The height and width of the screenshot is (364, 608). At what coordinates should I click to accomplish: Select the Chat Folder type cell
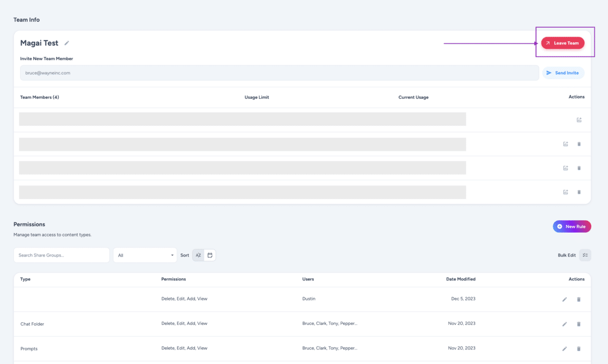(x=32, y=324)
